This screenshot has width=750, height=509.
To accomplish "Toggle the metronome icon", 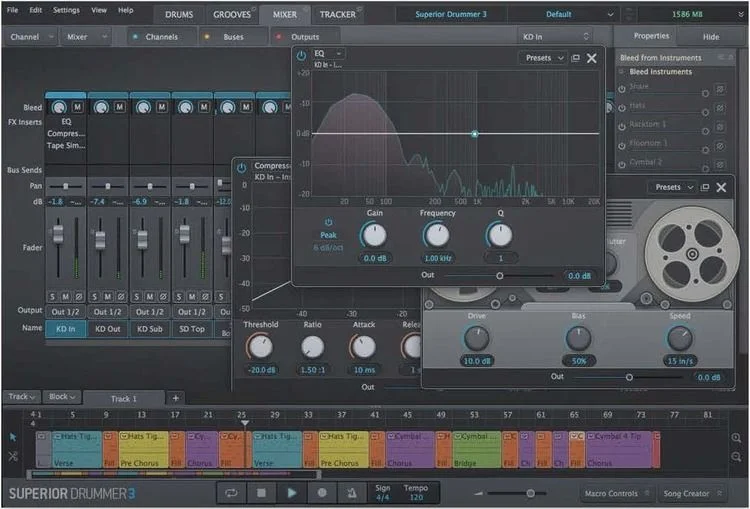I will coord(352,493).
